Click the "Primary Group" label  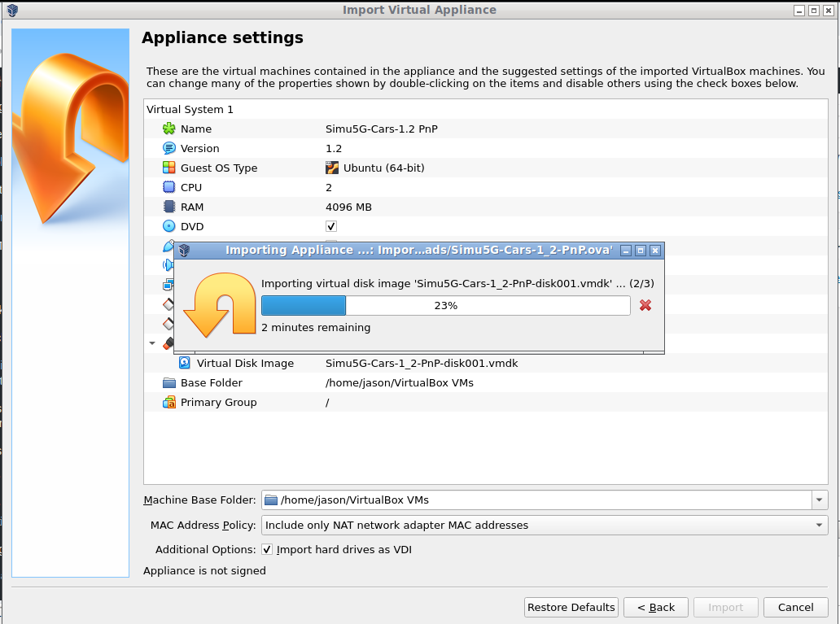(219, 402)
